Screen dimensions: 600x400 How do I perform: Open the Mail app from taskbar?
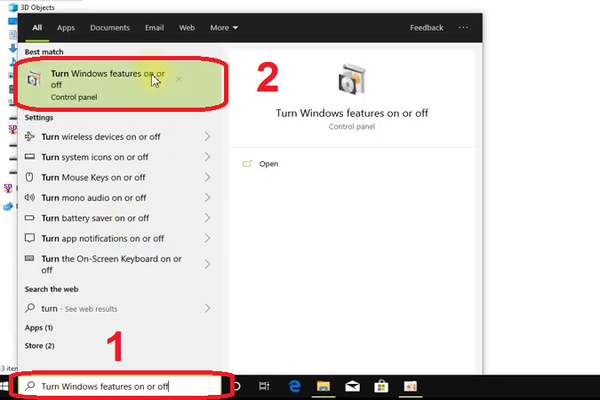point(352,386)
